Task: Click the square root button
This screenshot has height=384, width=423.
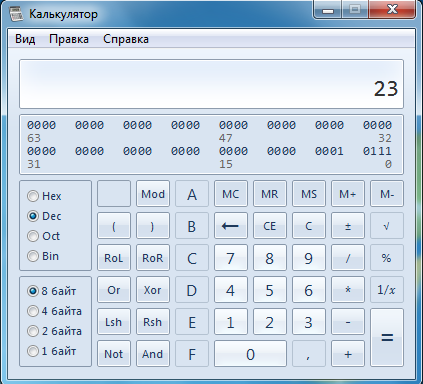Action: pos(387,226)
